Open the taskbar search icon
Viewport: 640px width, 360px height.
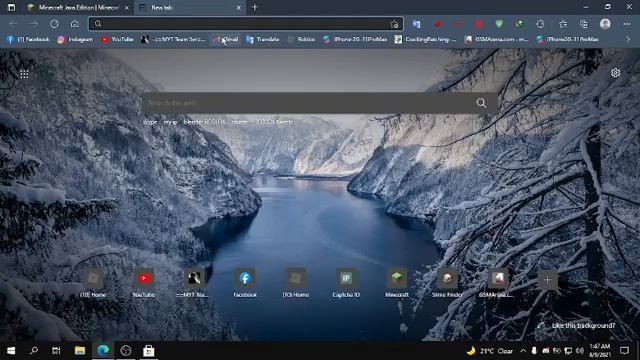pyautogui.click(x=34, y=351)
